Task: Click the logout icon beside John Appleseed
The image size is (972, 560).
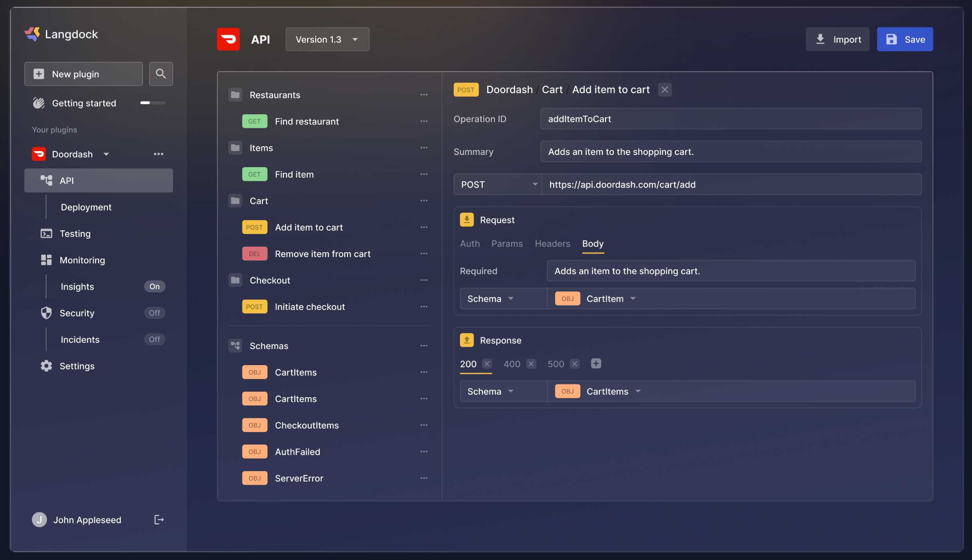Action: (x=159, y=520)
